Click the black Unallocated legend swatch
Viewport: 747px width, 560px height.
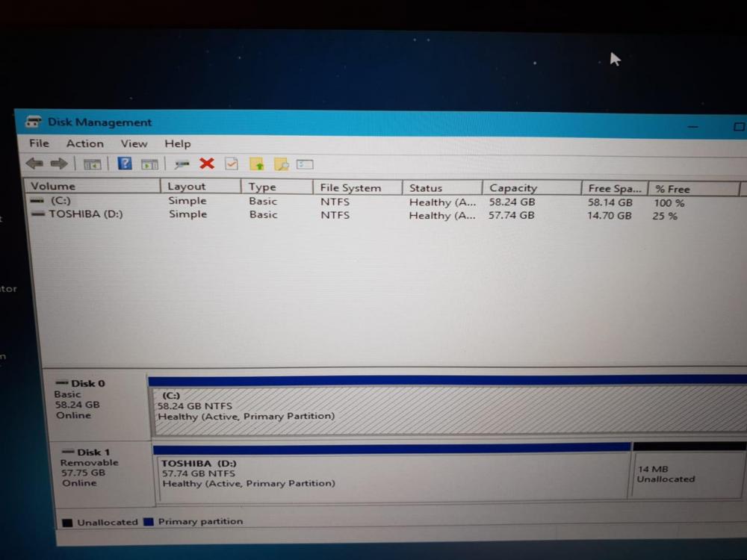point(67,523)
